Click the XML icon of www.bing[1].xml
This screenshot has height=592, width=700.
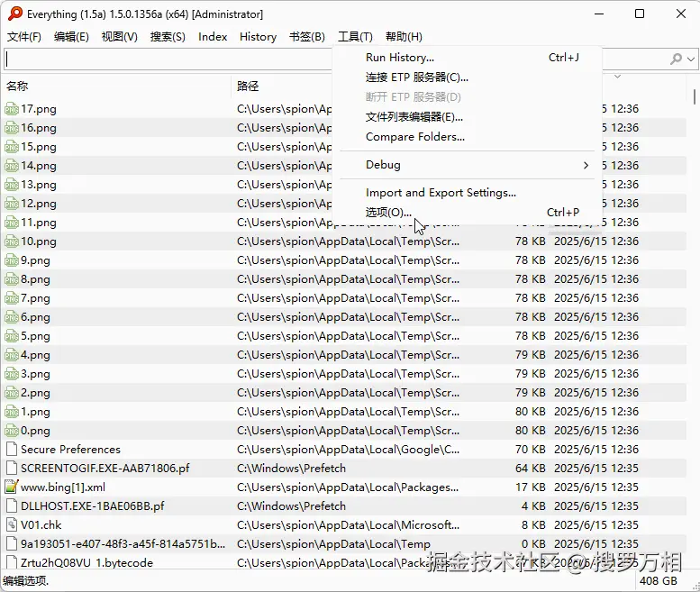12,487
